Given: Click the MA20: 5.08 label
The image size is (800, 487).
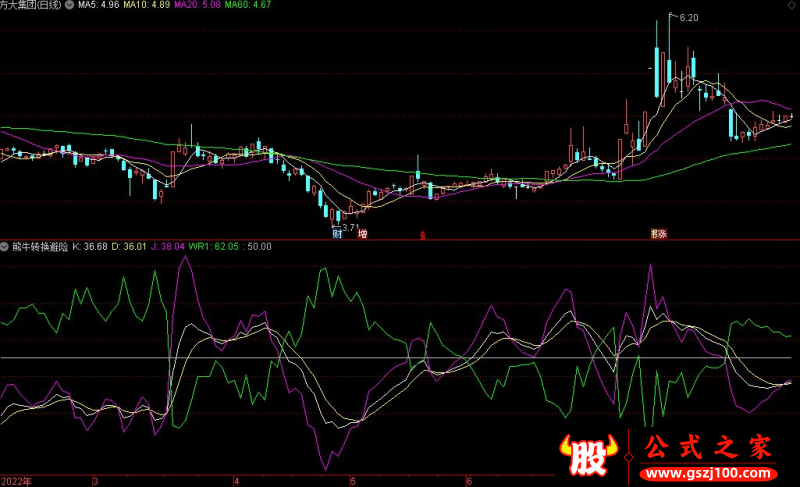Looking at the screenshot, I should 197,5.
